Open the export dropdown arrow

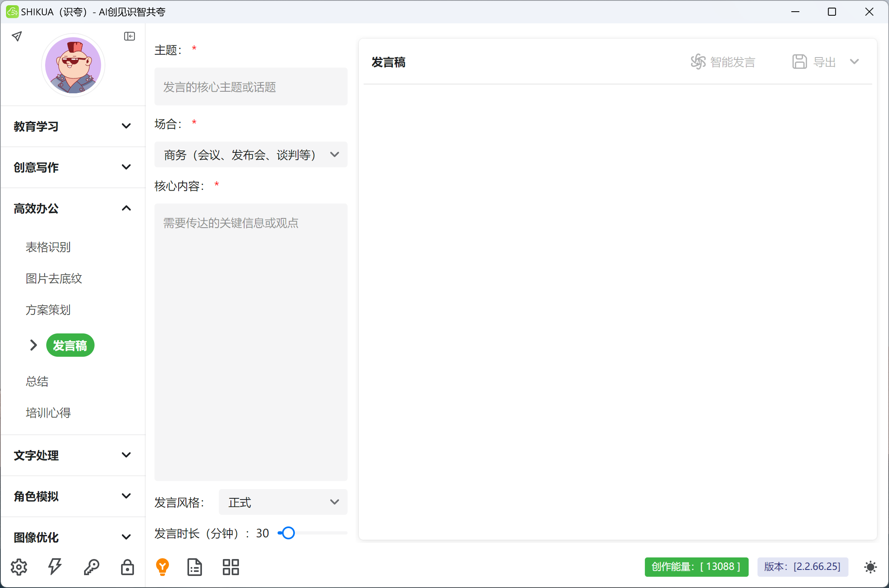tap(854, 62)
